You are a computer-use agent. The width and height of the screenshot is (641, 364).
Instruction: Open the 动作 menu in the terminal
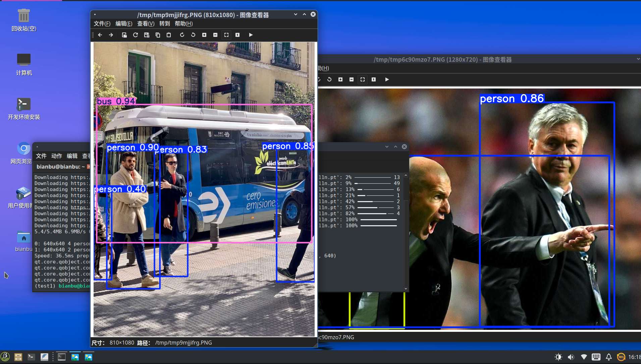[x=56, y=156]
